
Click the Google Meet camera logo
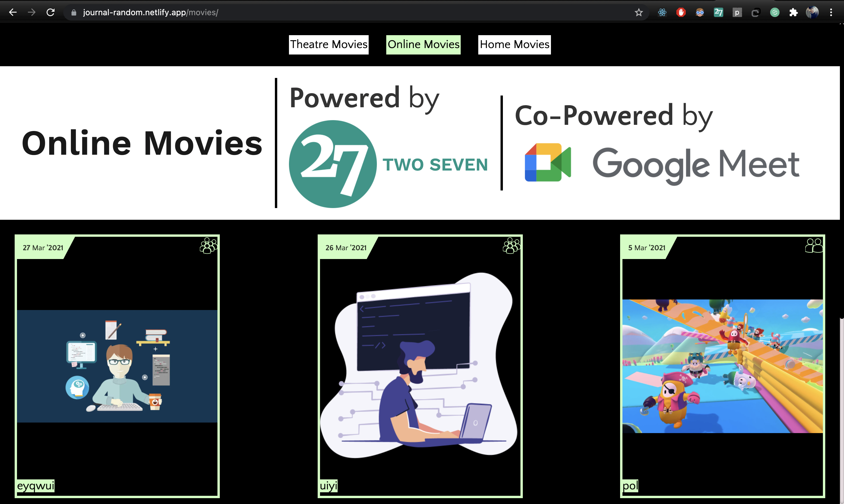(x=547, y=162)
